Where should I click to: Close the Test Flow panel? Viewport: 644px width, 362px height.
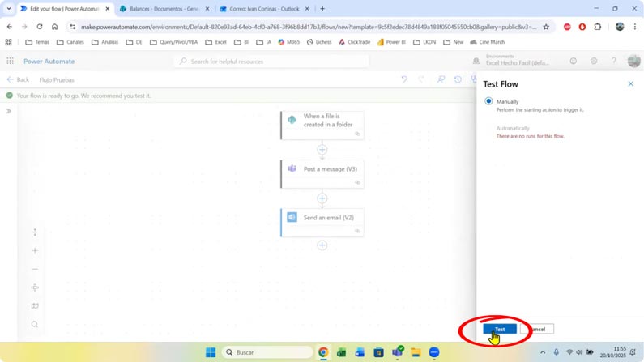(631, 83)
